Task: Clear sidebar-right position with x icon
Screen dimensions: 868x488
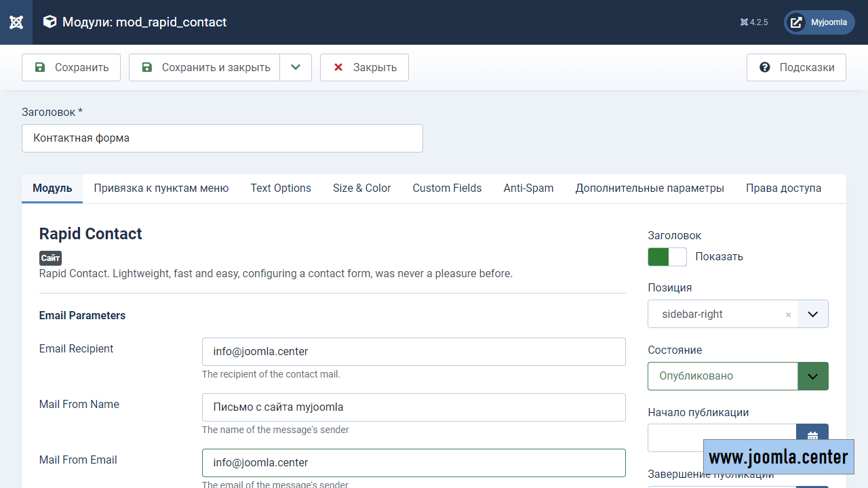Action: point(788,314)
